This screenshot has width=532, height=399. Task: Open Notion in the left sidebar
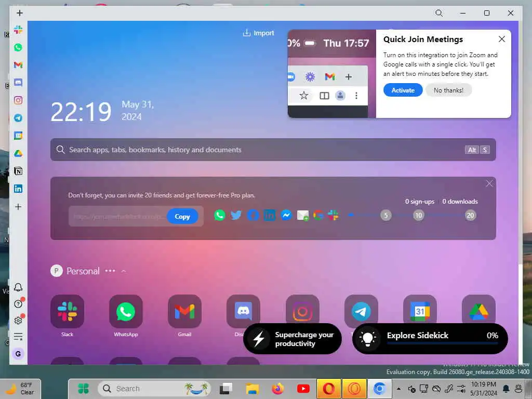pos(18,171)
